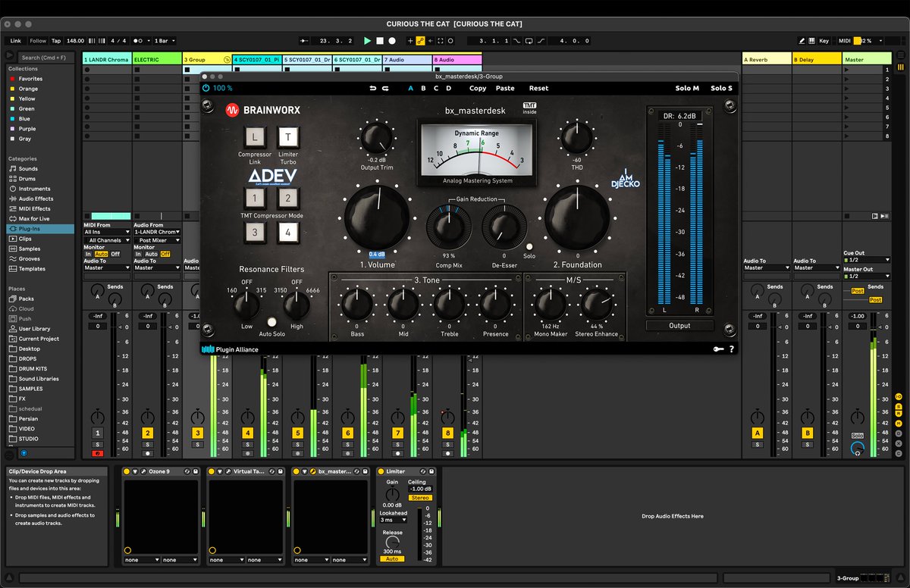Toggle the Limiter device on/off activator
Viewport: 910px width, 588px height.
[381, 471]
